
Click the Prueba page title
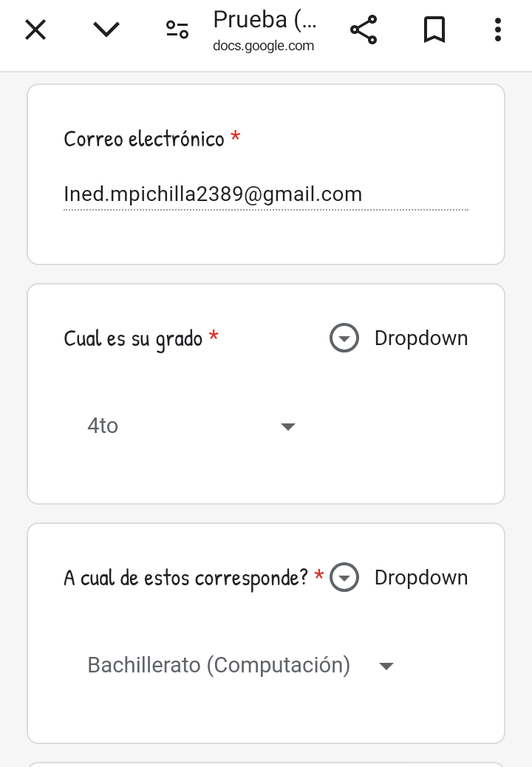coord(265,20)
